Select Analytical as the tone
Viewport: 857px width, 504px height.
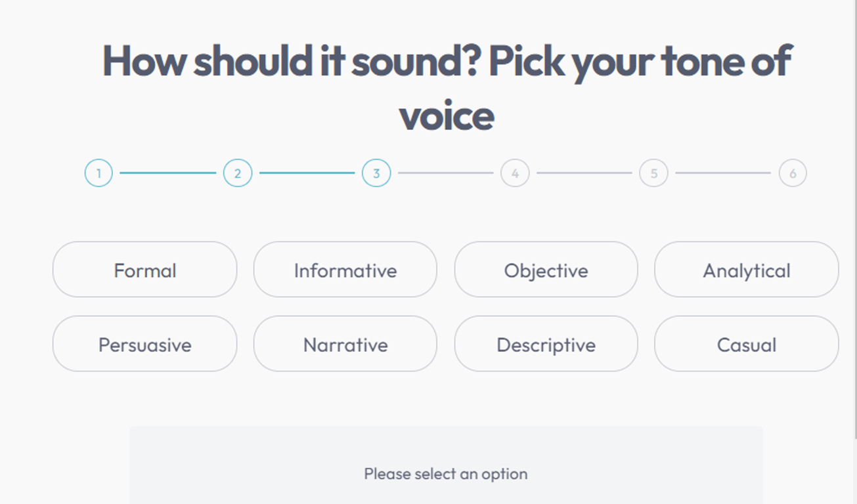tap(746, 270)
